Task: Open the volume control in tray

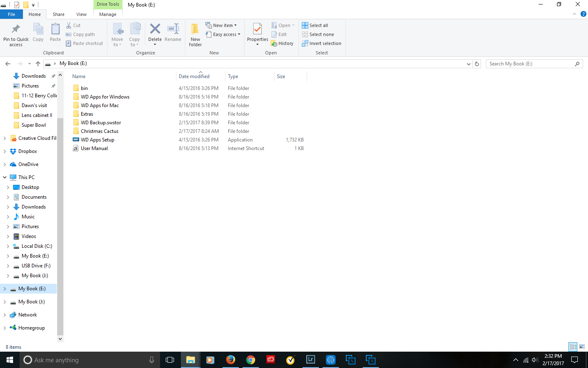Action: click(x=535, y=360)
